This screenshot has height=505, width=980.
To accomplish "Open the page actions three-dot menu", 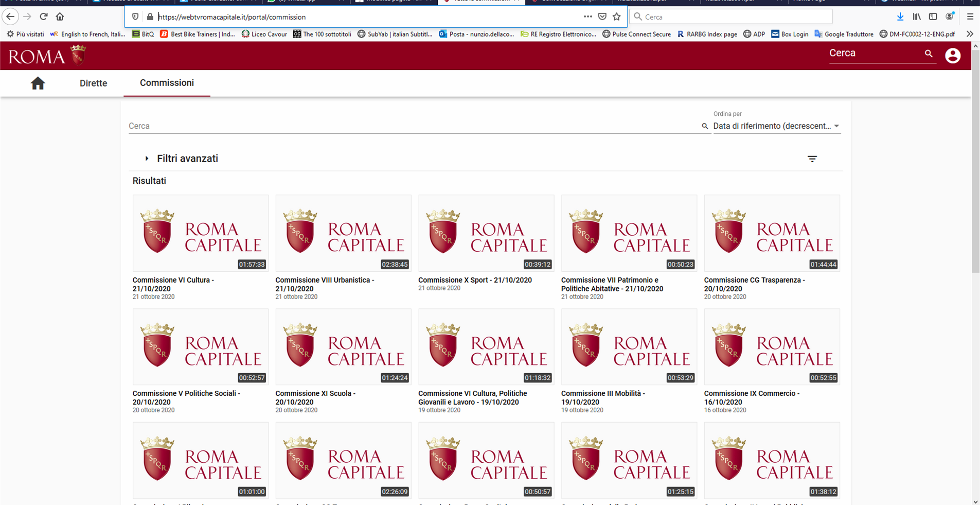I will (587, 16).
